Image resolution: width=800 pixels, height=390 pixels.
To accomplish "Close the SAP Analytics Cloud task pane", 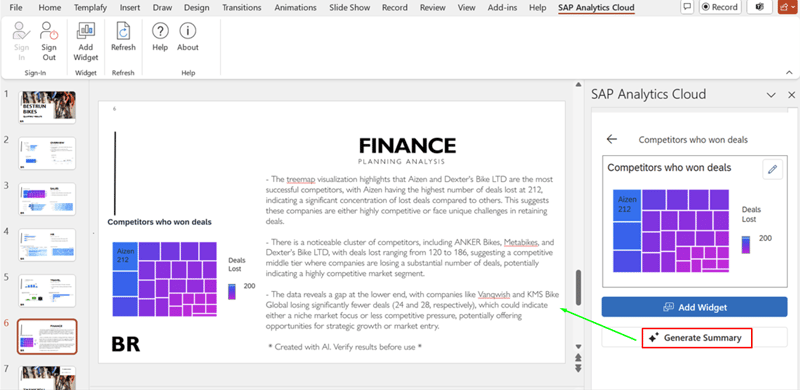I will tap(791, 95).
